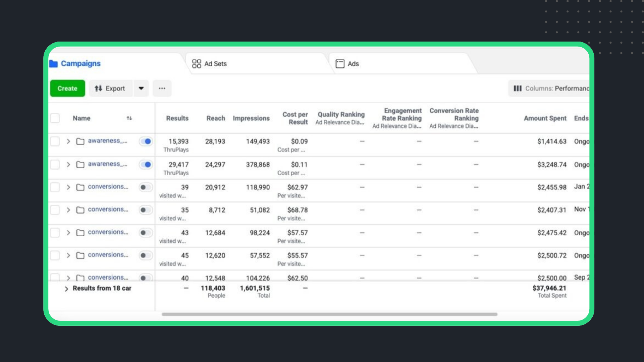Click the Ads window icon
This screenshot has height=362, width=644.
pyautogui.click(x=340, y=64)
